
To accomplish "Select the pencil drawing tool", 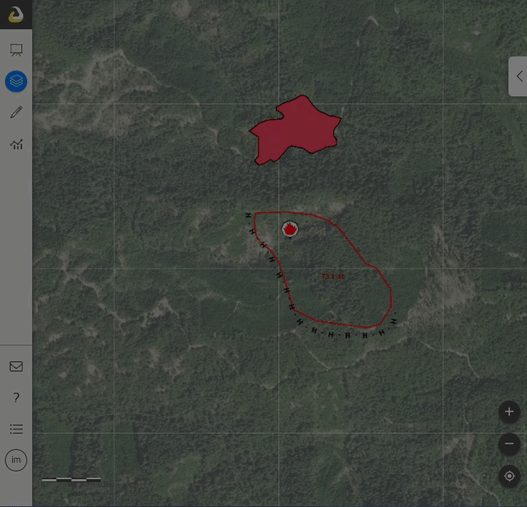I will pos(16,112).
